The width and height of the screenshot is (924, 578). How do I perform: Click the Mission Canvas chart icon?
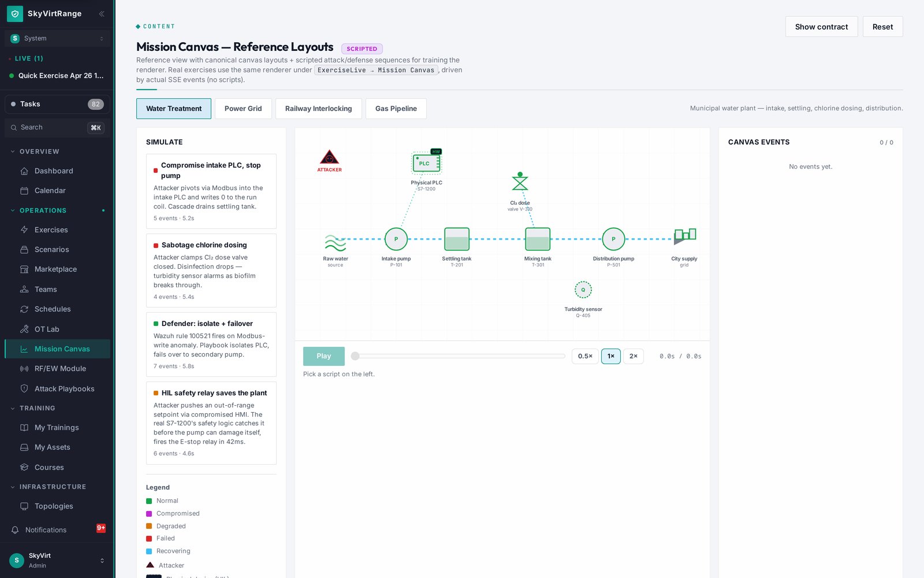coord(24,349)
